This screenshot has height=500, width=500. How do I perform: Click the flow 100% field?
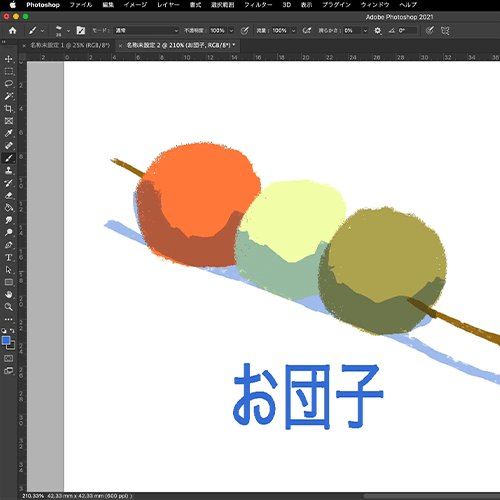pos(281,31)
